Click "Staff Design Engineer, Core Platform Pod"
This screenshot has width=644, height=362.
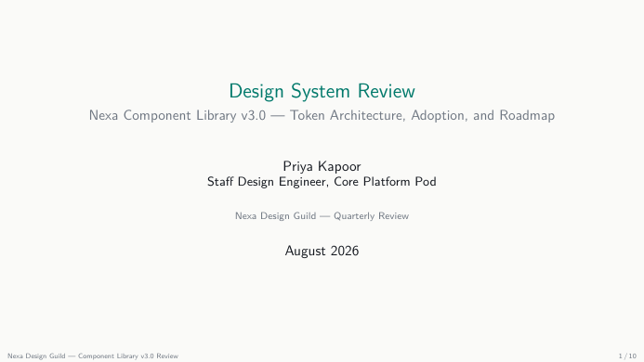(322, 181)
